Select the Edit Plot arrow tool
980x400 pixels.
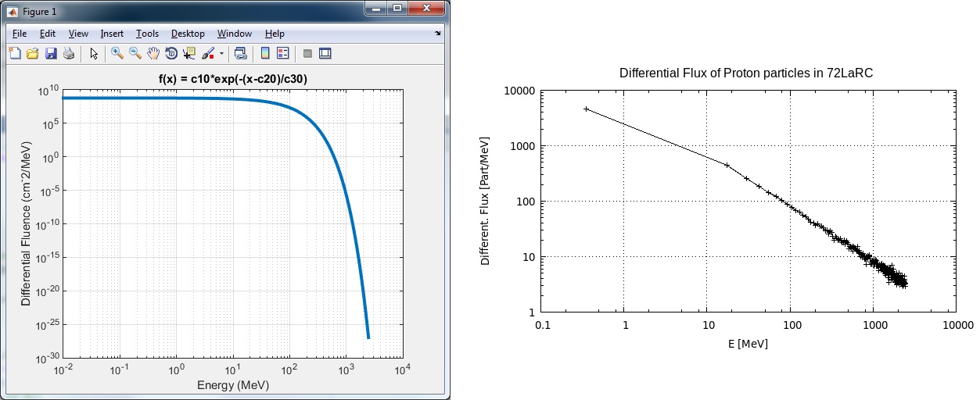coord(94,53)
